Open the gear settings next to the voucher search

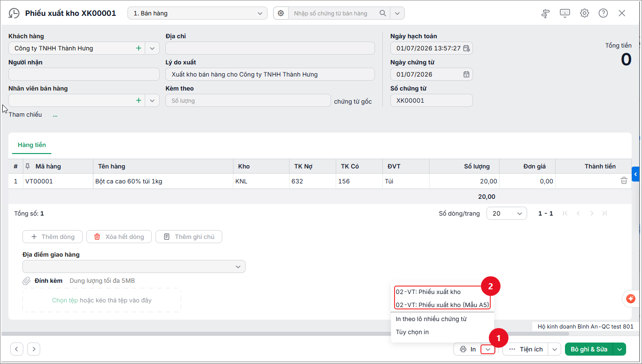pos(281,14)
